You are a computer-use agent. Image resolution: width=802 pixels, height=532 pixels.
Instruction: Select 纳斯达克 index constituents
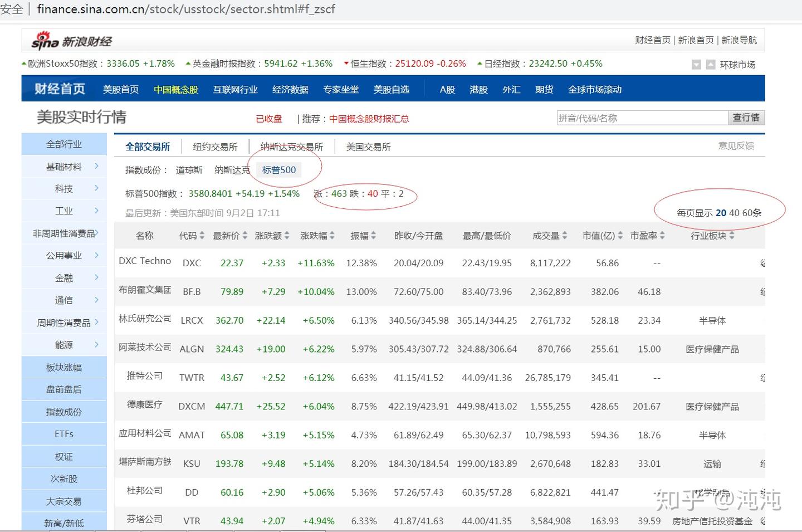(x=232, y=170)
